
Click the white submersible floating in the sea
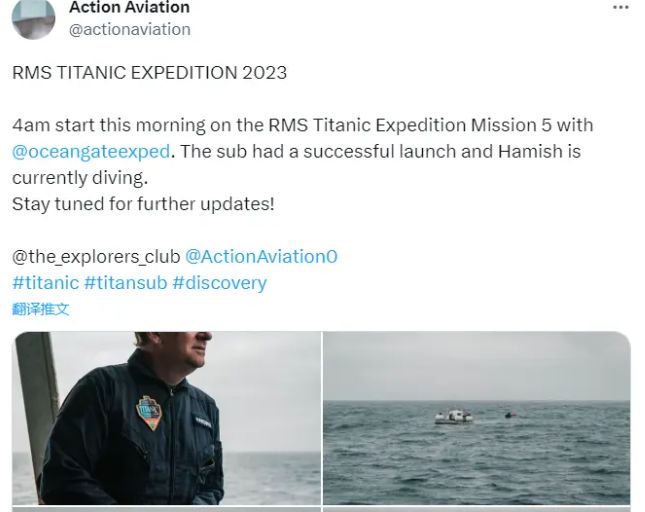[454, 416]
